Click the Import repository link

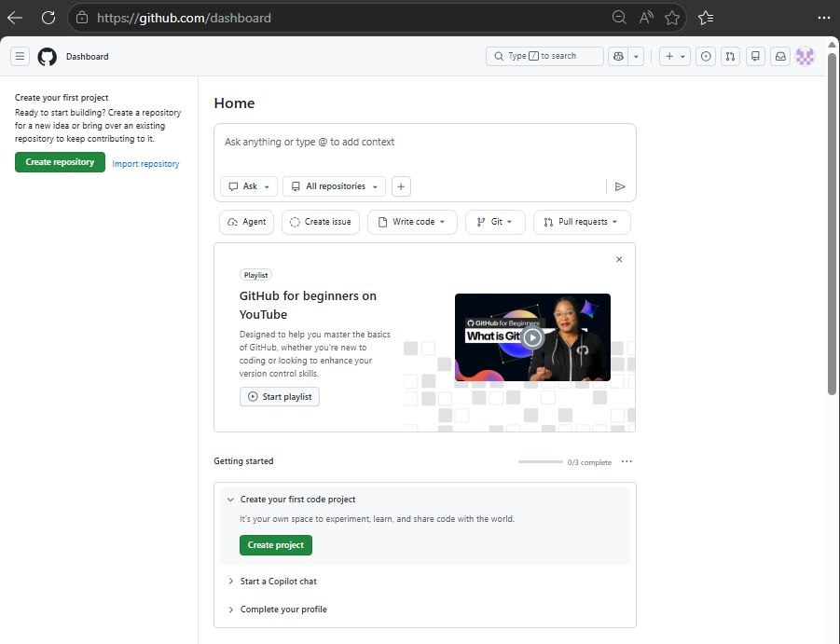tap(145, 163)
